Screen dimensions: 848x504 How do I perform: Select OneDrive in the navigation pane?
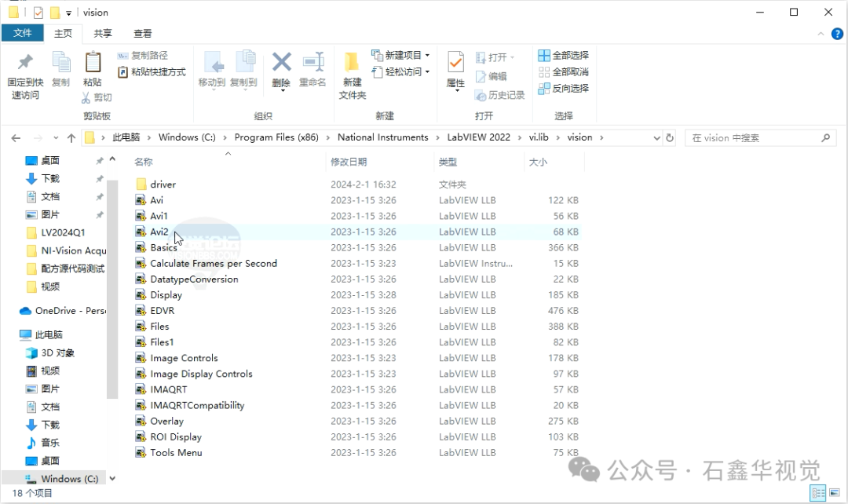click(64, 311)
